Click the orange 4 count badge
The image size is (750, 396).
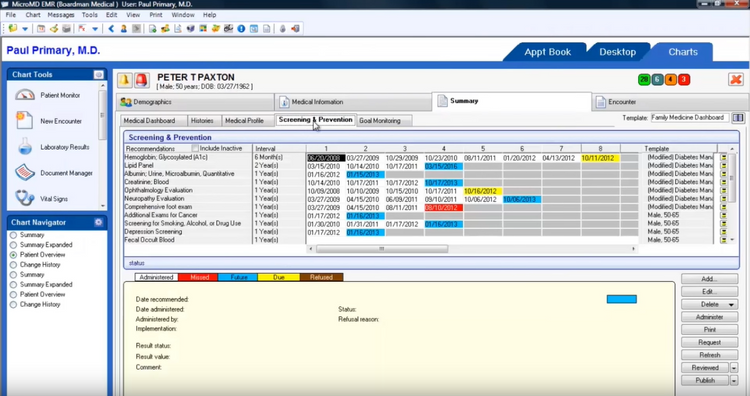coord(671,79)
